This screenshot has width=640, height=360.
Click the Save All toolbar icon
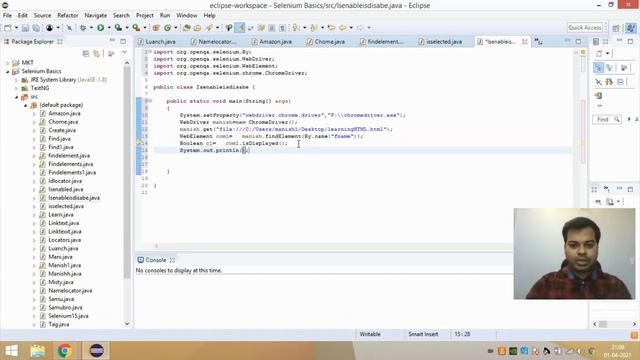[x=36, y=28]
